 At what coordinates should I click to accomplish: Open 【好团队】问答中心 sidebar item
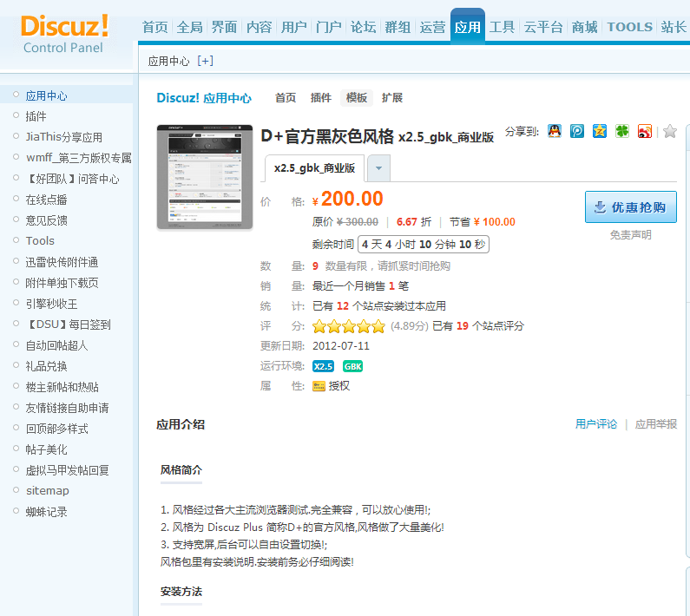pos(73,179)
